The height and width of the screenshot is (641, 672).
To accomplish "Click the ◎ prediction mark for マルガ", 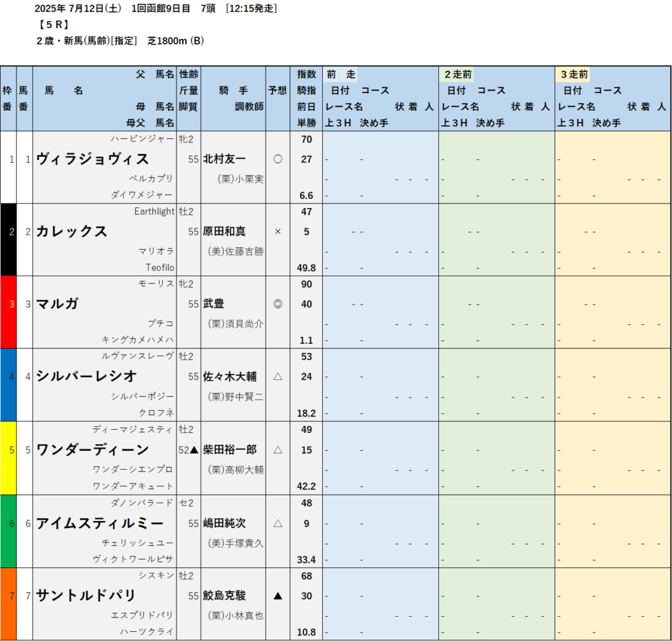I will click(x=278, y=304).
